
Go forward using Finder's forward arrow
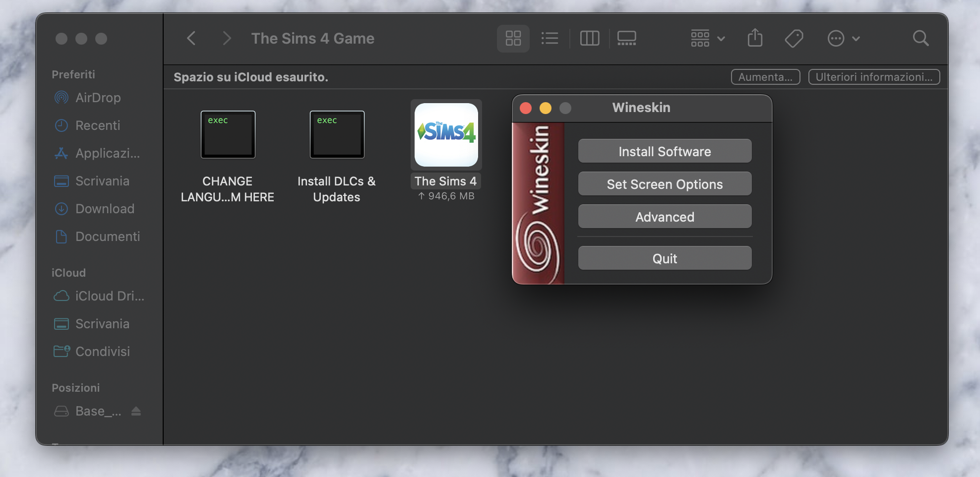pos(227,38)
